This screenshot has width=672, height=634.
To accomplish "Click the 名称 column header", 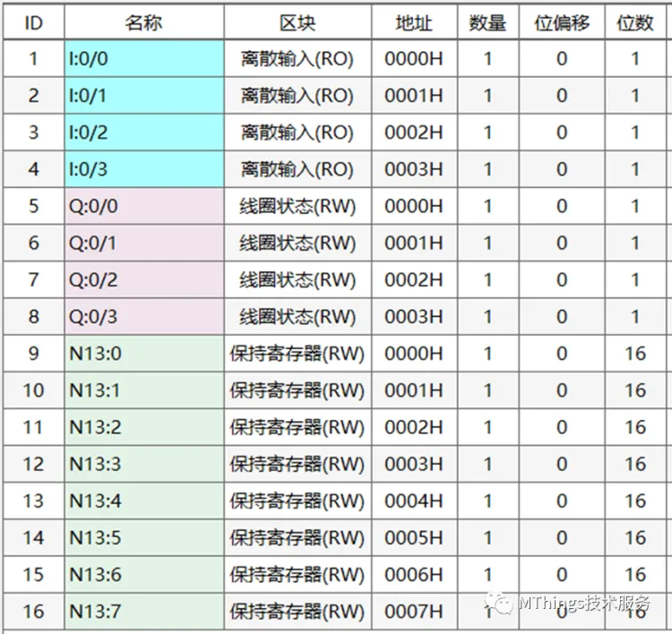I will pyautogui.click(x=144, y=22).
